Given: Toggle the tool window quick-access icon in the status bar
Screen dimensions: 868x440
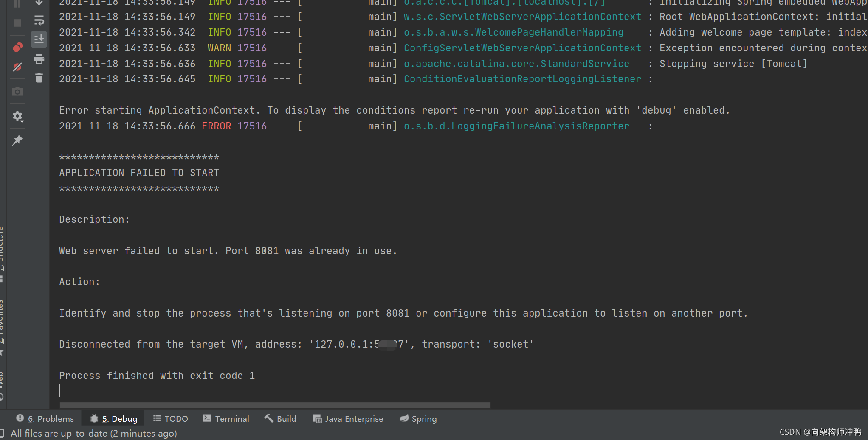Looking at the screenshot, I should (x=2, y=433).
